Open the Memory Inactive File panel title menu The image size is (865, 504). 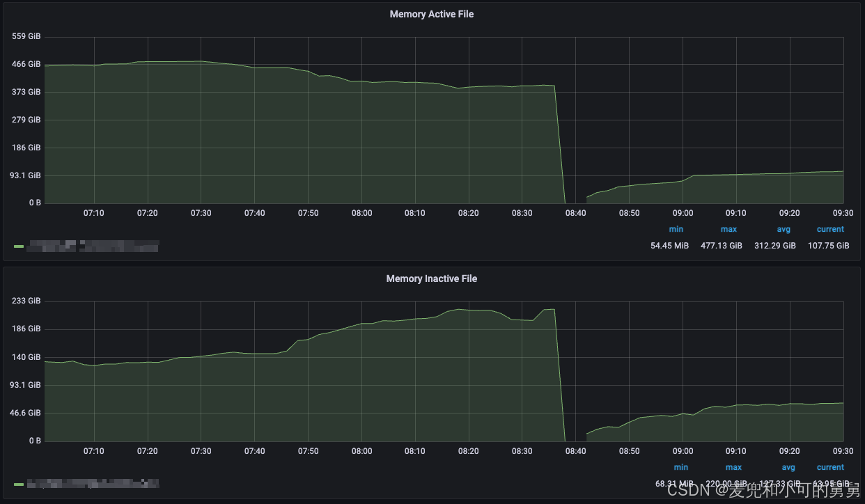pos(432,278)
